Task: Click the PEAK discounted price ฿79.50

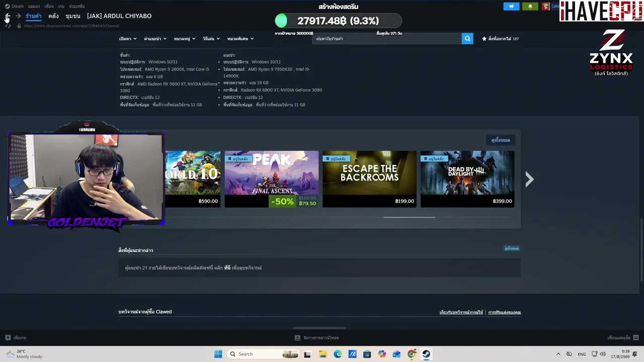Action: (307, 204)
